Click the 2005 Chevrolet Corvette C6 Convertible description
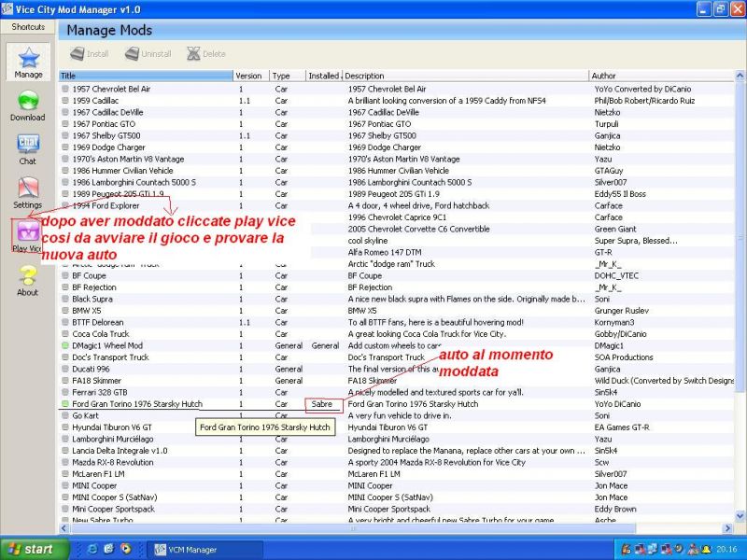 click(x=418, y=229)
